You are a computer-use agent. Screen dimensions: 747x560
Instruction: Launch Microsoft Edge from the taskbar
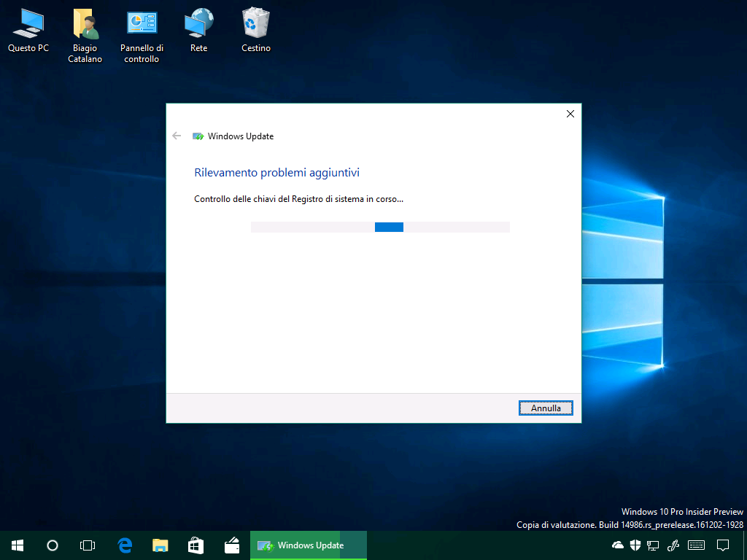(x=125, y=545)
